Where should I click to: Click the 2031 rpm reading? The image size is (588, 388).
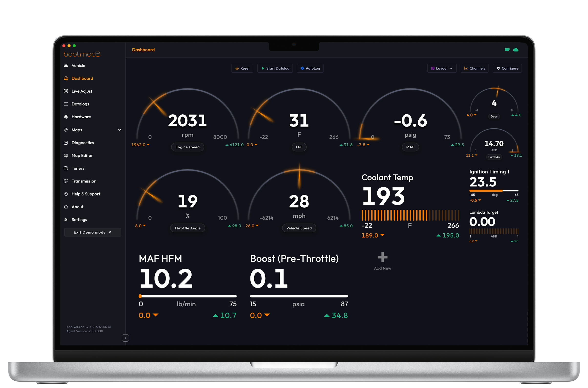click(188, 121)
